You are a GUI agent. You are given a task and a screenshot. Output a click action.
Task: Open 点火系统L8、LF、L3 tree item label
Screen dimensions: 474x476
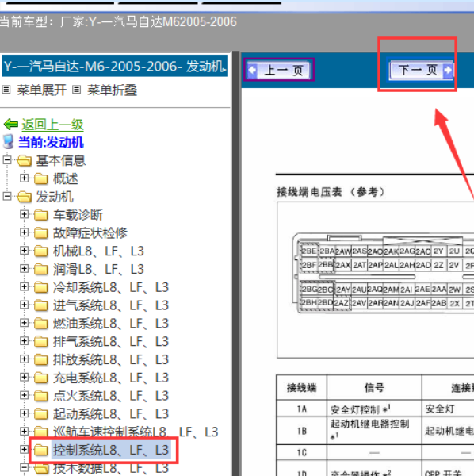111,396
